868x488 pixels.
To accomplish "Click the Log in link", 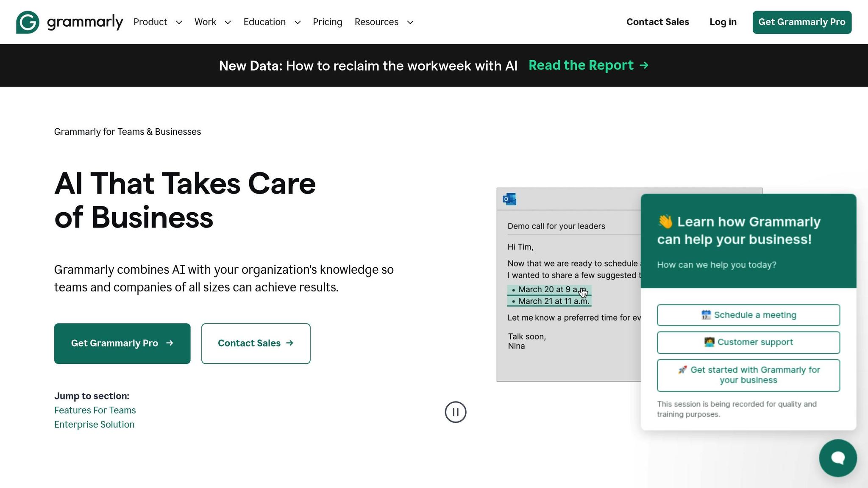I will [723, 22].
